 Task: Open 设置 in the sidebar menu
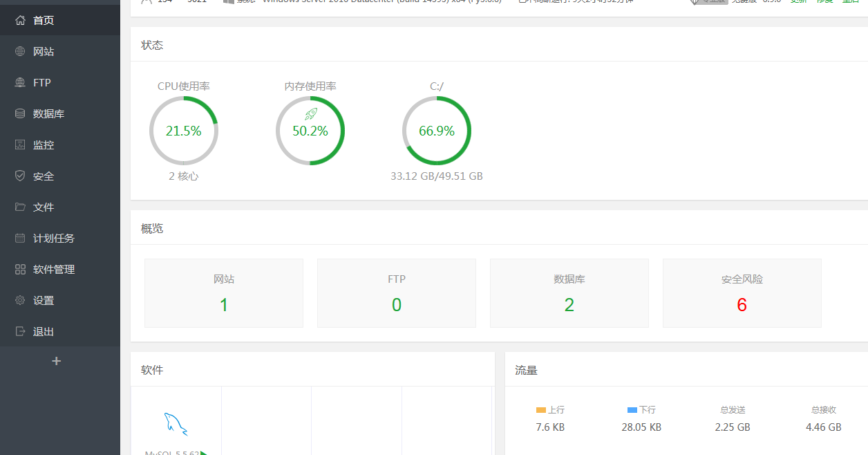[44, 300]
